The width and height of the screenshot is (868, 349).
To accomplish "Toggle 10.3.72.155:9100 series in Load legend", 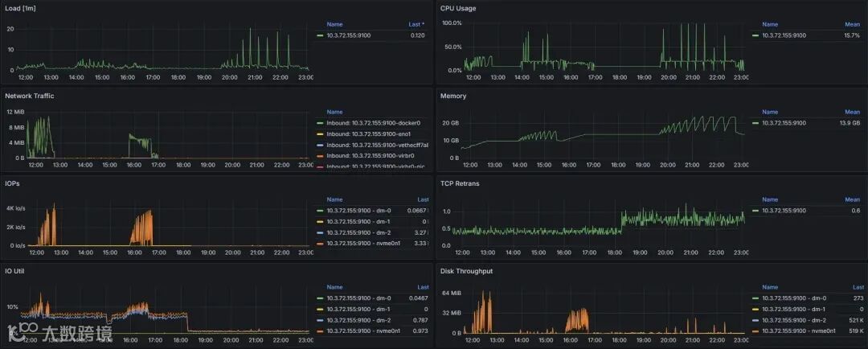I will [348, 35].
